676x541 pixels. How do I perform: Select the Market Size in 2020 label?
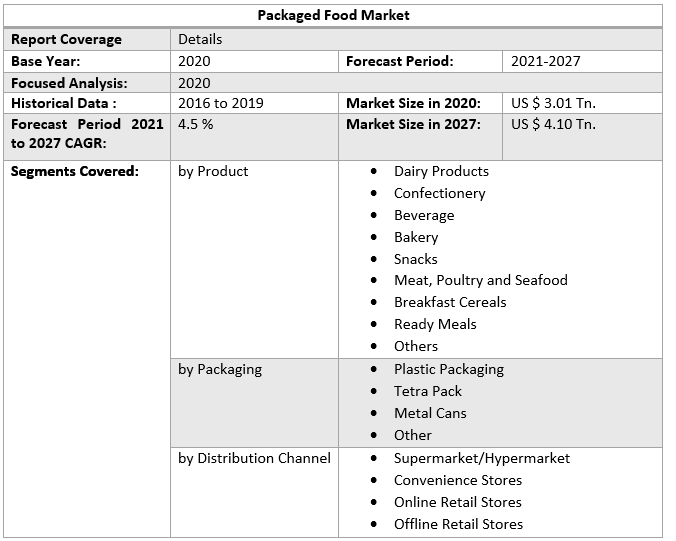pos(413,103)
